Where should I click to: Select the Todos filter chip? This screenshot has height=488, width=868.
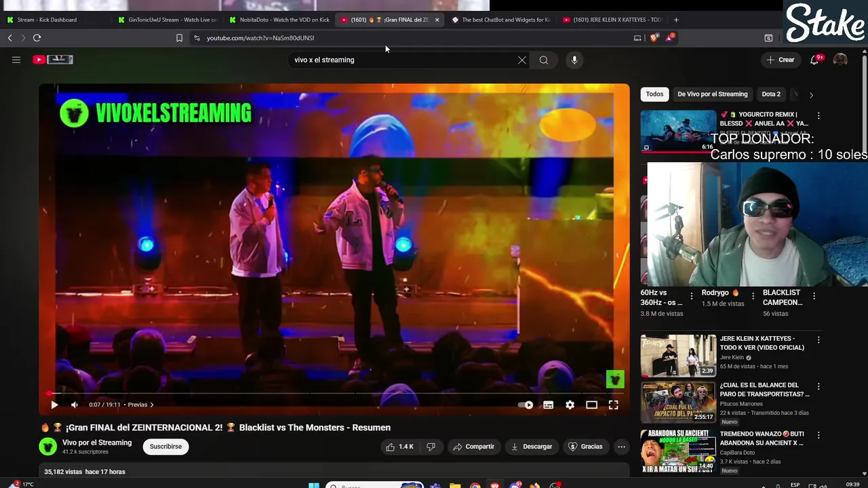(654, 94)
